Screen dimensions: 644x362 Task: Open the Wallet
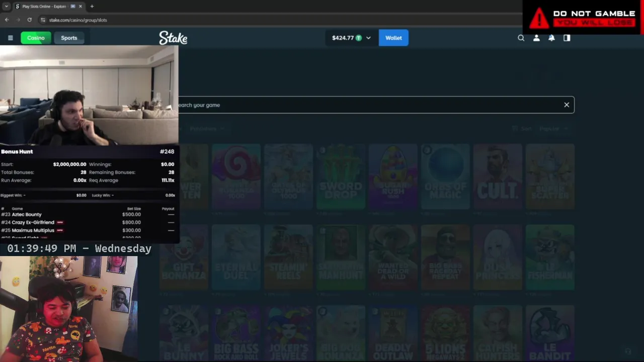click(393, 38)
